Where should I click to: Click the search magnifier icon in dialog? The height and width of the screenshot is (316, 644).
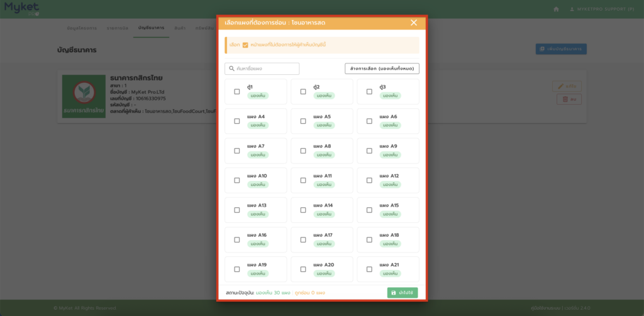[x=231, y=68]
